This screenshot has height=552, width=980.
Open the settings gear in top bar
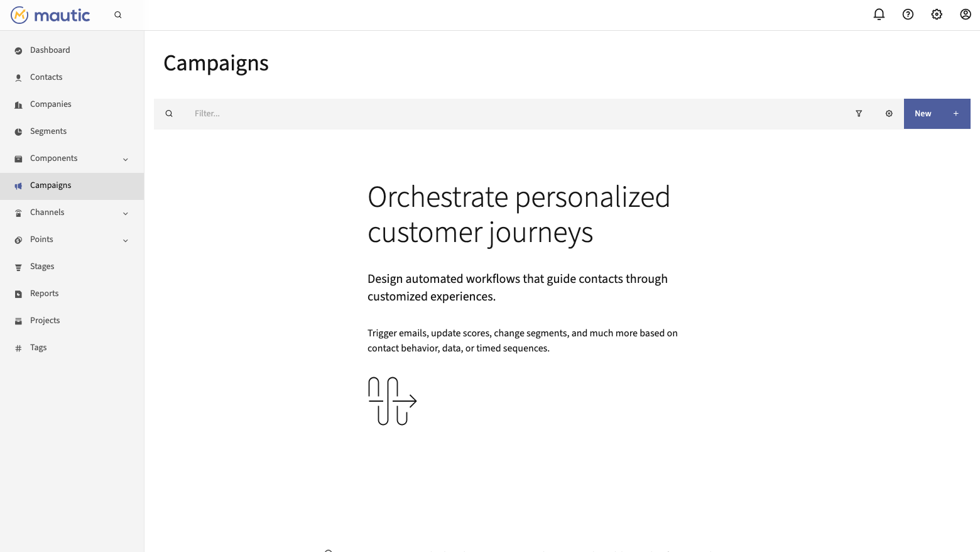937,14
